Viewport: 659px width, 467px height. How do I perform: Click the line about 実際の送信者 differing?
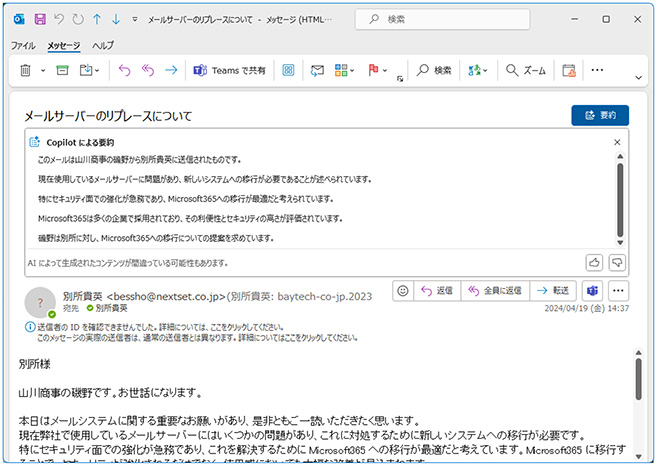point(197,338)
